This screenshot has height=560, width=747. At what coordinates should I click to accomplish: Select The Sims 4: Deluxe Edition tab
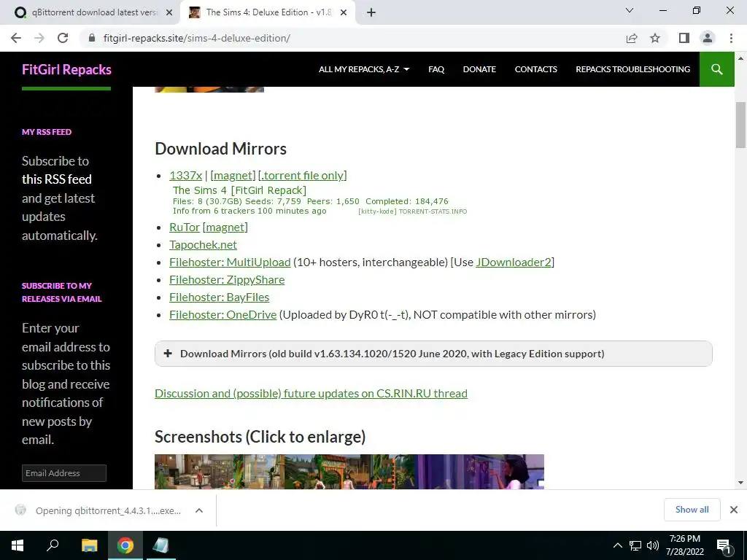268,12
